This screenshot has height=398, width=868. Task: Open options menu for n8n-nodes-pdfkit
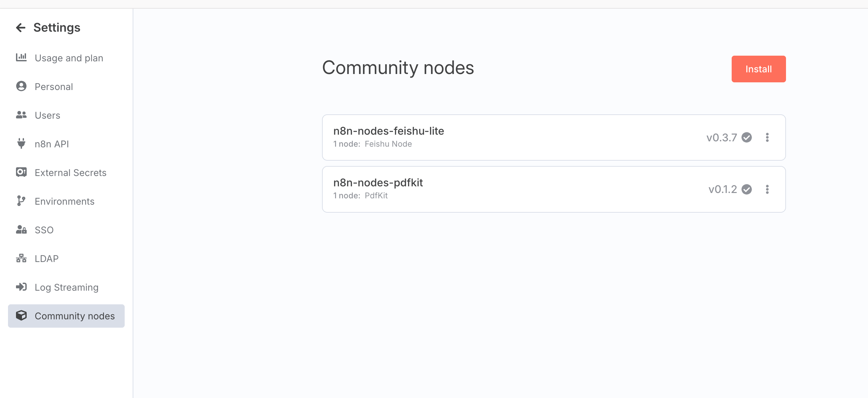tap(767, 189)
